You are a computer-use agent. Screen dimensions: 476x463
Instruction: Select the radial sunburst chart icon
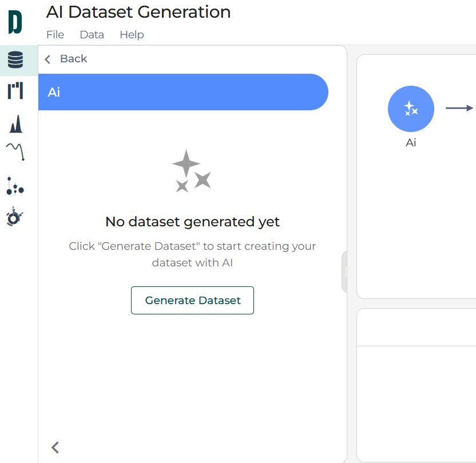tap(15, 217)
